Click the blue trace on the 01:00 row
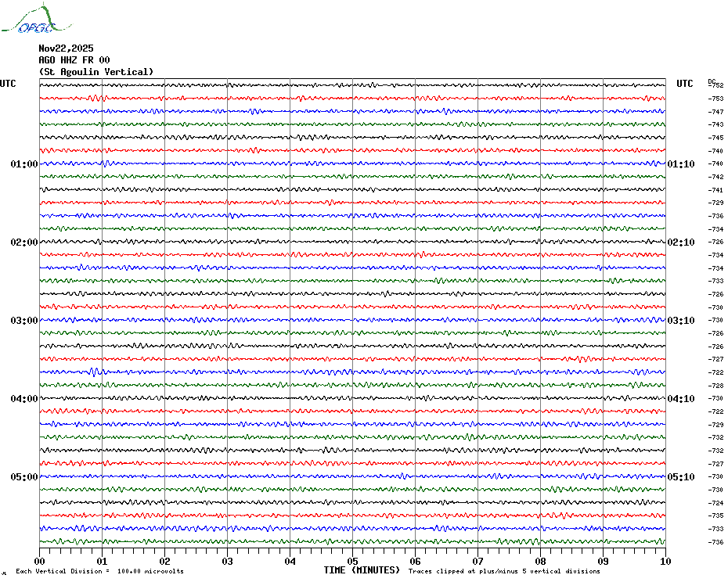 click(x=352, y=163)
